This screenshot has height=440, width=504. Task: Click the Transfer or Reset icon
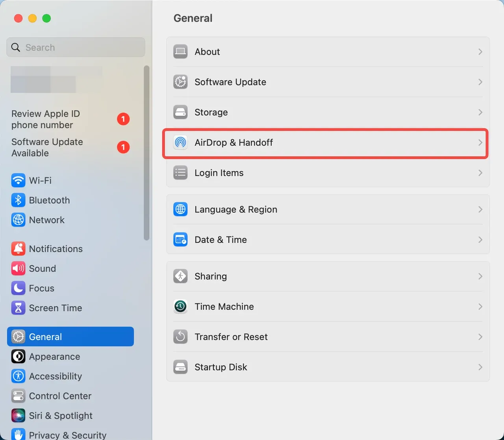pyautogui.click(x=180, y=337)
